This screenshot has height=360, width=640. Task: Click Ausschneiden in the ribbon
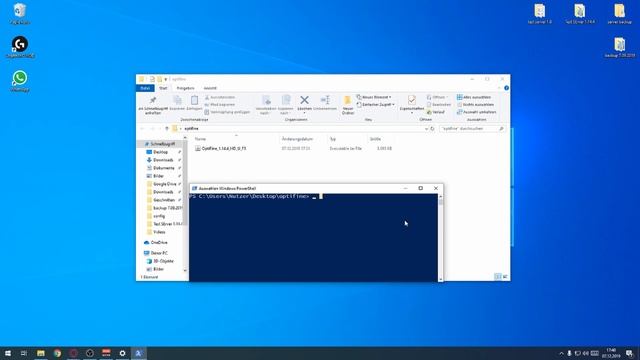click(x=220, y=97)
